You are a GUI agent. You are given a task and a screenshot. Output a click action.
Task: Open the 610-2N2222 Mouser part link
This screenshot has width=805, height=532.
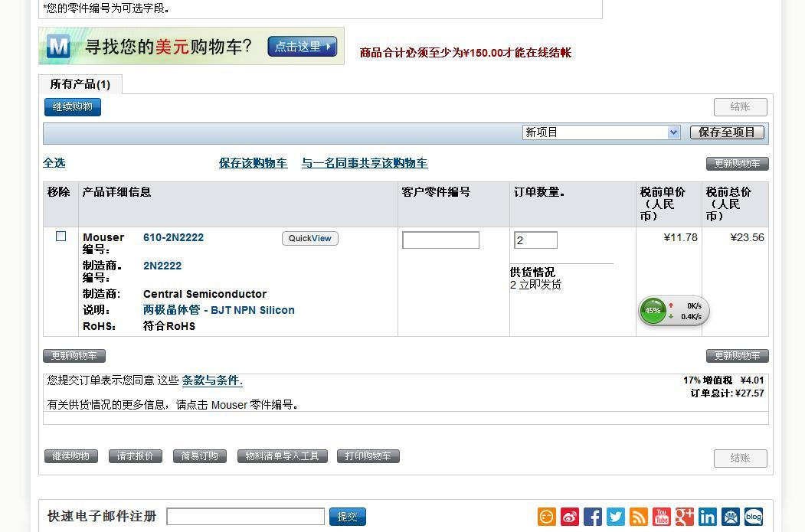[x=174, y=237]
